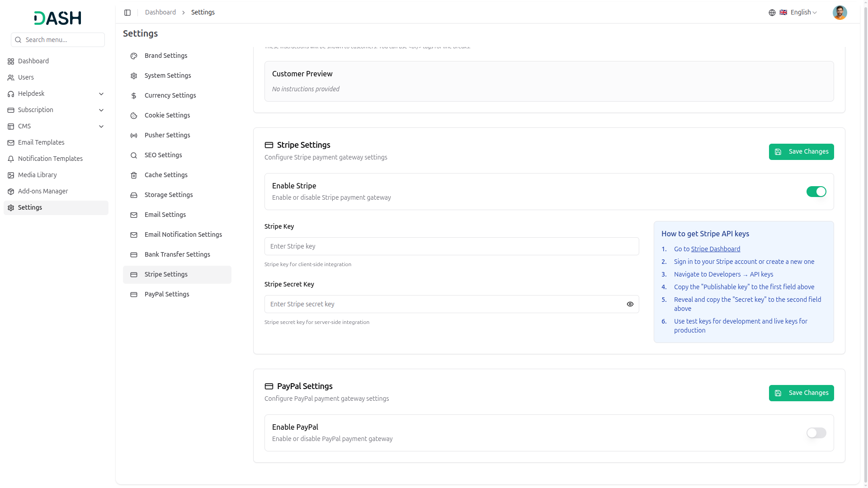Expand the Subscription submenu chevron

point(101,110)
